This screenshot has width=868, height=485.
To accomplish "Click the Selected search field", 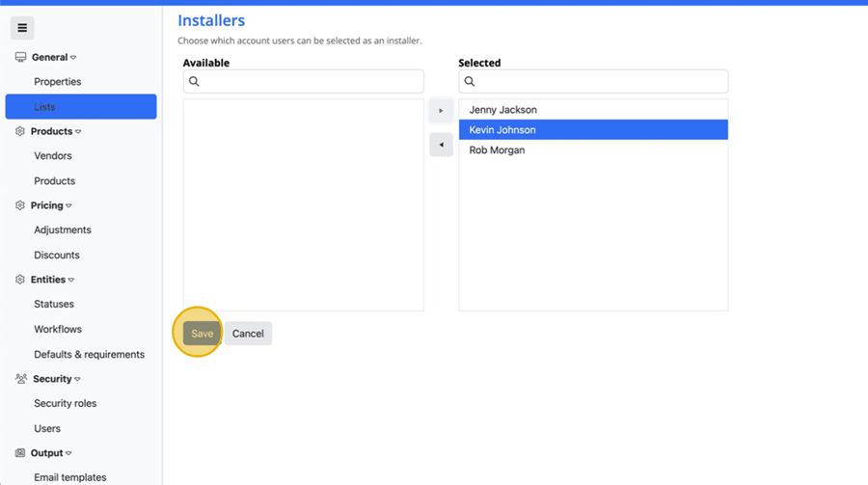I will point(598,82).
